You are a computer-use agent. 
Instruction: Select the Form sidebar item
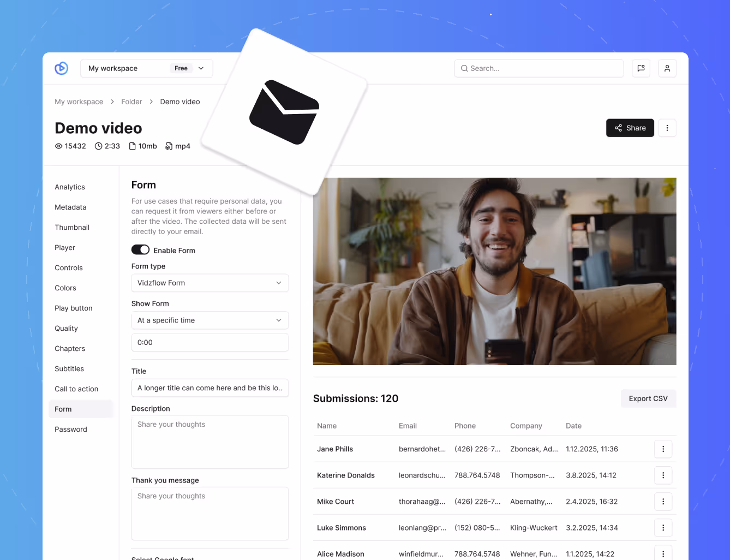coord(81,409)
